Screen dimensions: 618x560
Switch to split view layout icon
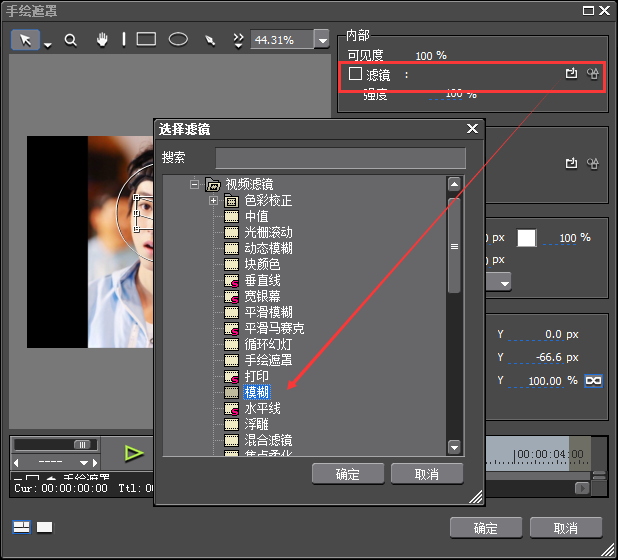(22, 527)
